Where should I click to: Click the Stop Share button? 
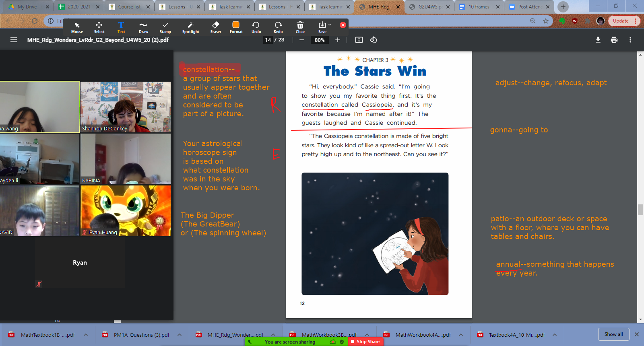365,342
